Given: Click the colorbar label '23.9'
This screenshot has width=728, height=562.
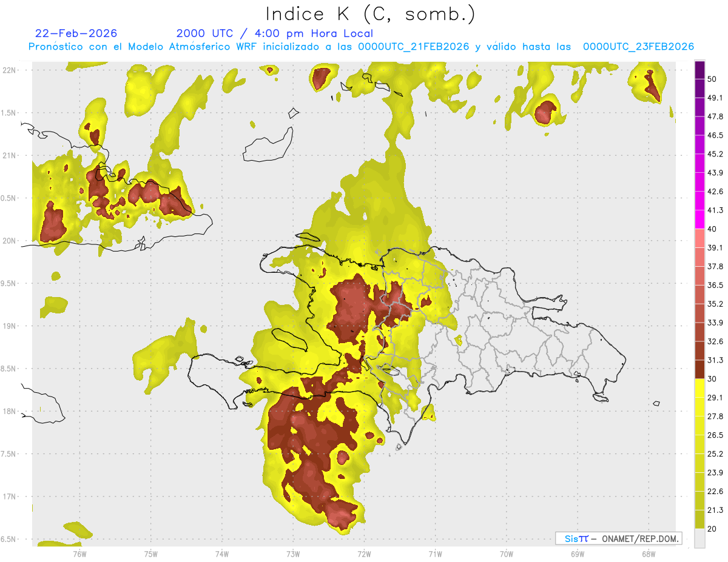Looking at the screenshot, I should [x=716, y=473].
